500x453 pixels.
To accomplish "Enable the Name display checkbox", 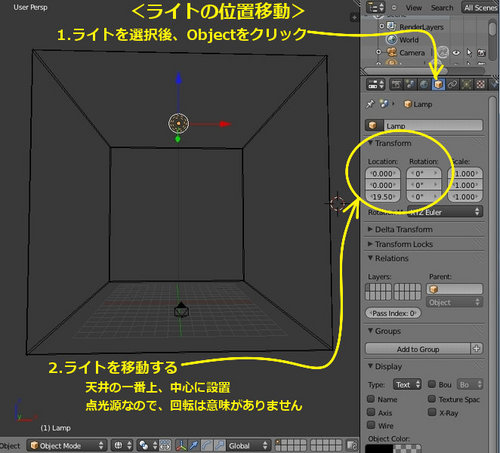I will (371, 399).
